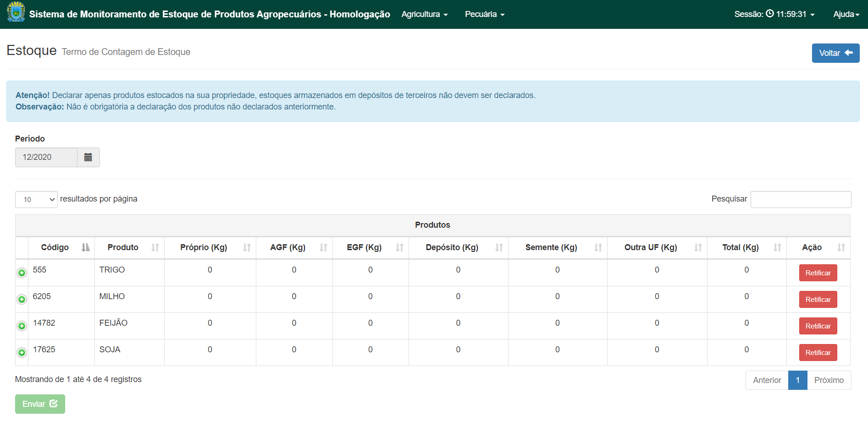
Task: Click the Enviar button
Action: [40, 404]
